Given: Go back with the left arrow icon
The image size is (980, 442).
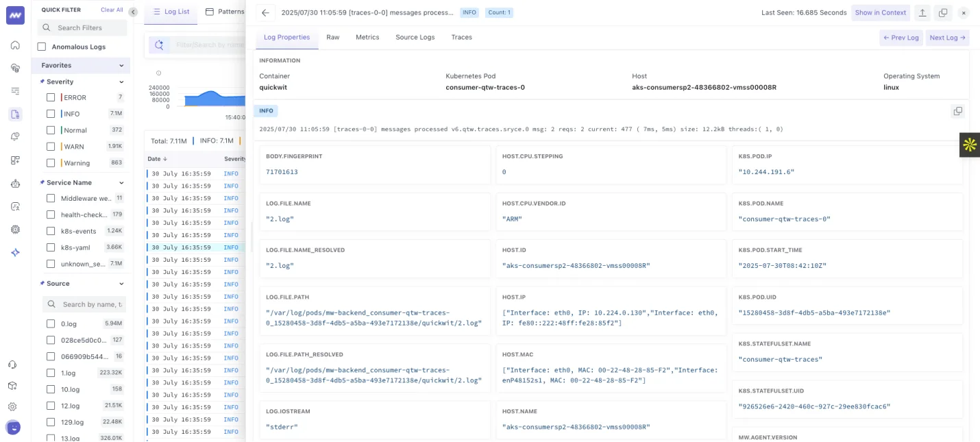Looking at the screenshot, I should (x=265, y=12).
